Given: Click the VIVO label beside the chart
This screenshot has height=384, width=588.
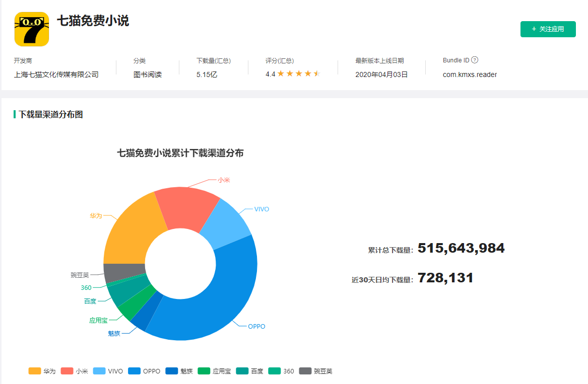Looking at the screenshot, I should click(x=262, y=209).
